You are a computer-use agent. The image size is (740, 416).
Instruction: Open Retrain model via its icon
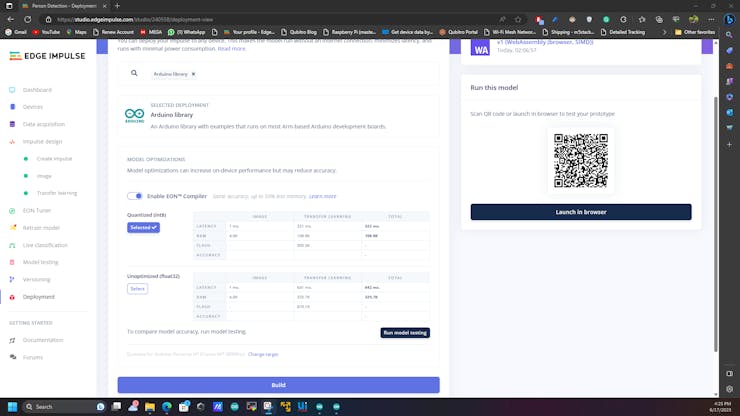[12, 227]
